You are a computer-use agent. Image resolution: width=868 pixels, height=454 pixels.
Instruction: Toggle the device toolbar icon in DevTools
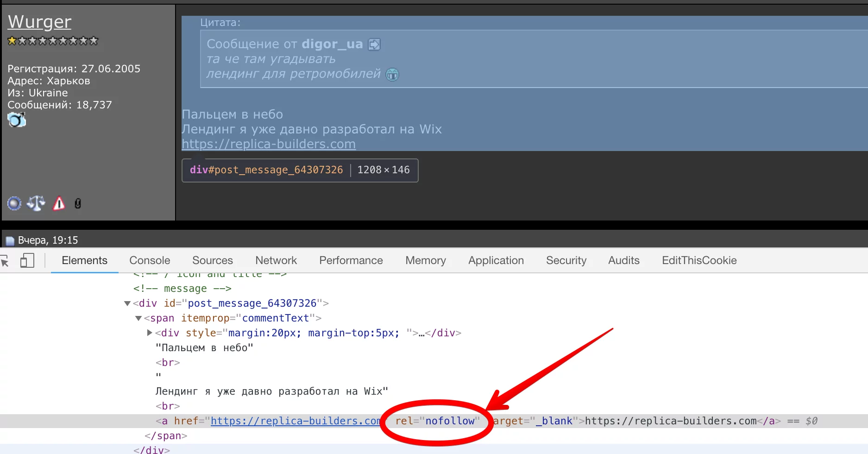tap(27, 261)
